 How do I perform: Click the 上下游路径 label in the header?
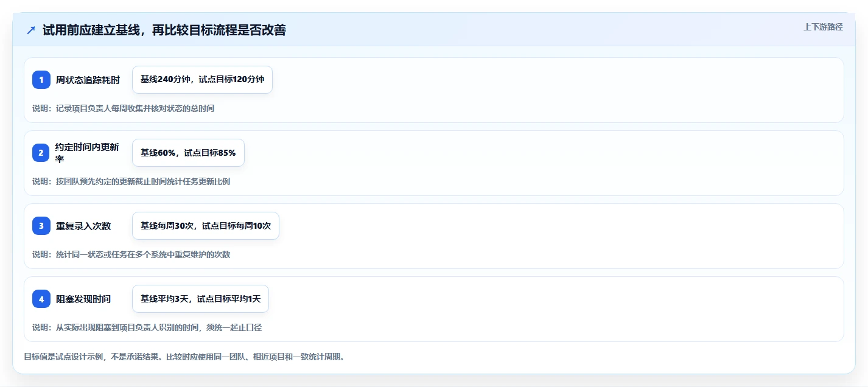[x=823, y=27]
